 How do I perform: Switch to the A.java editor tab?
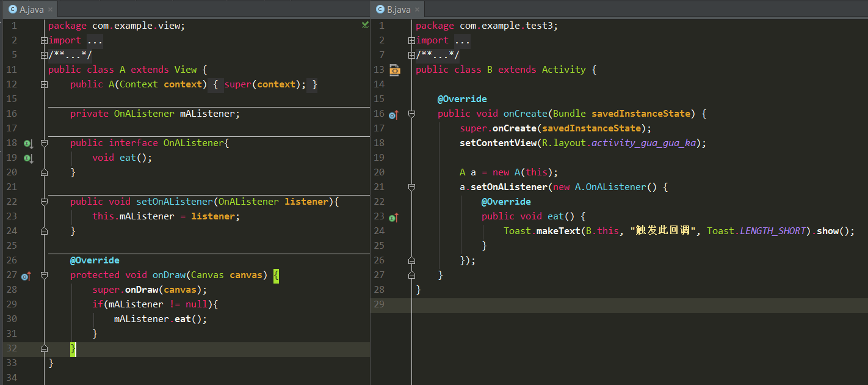(x=31, y=9)
